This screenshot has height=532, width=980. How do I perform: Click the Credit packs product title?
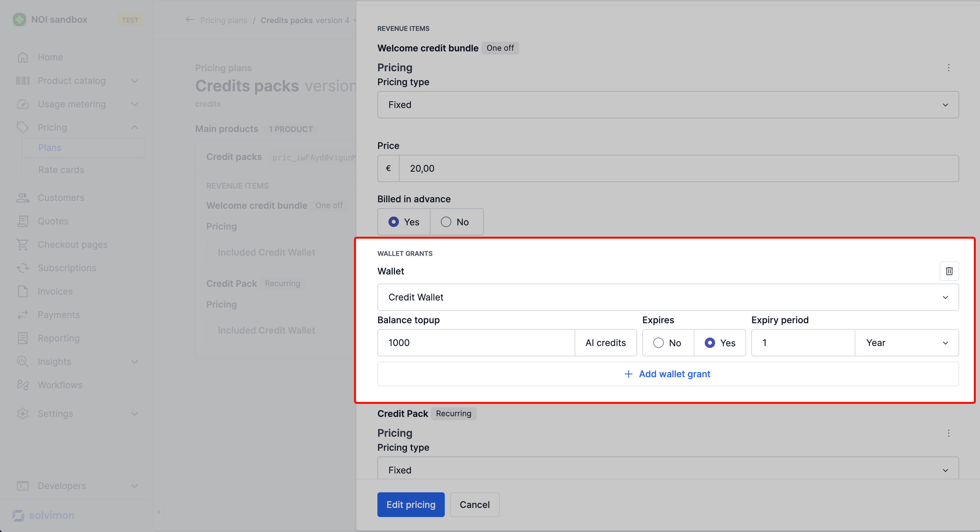tap(234, 157)
